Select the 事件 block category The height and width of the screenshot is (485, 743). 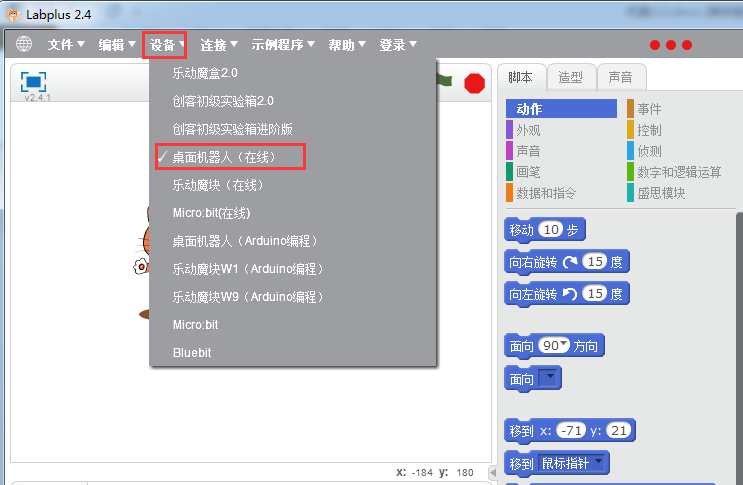pos(644,109)
